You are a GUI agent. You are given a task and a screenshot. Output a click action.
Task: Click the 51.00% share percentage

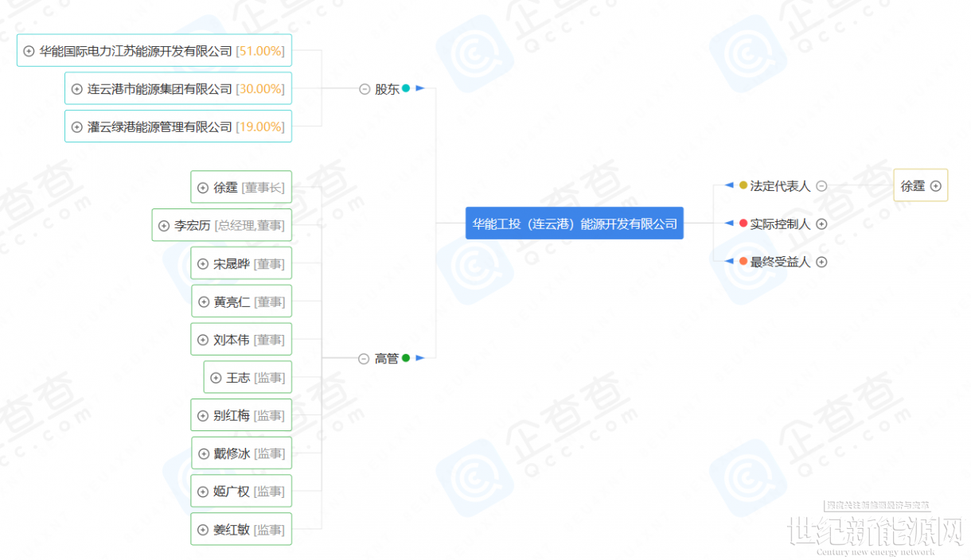[260, 51]
